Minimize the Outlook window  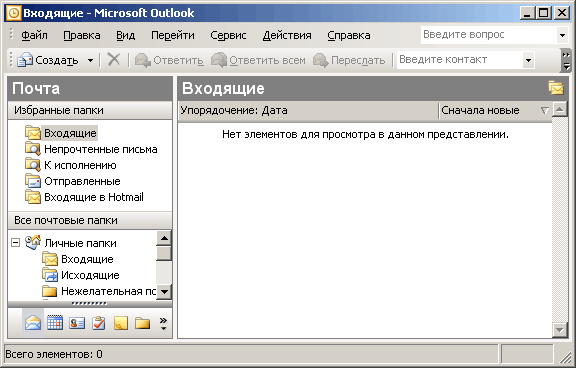[x=528, y=13]
